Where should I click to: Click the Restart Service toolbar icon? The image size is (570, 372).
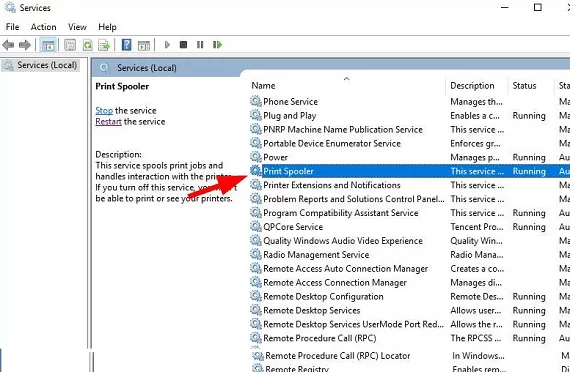(x=217, y=45)
